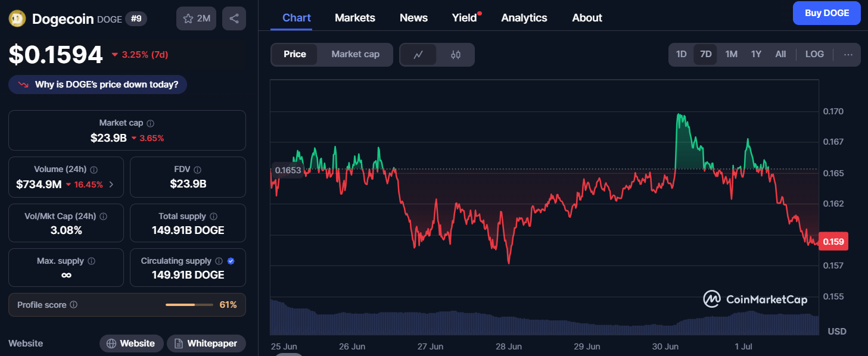868x356 pixels.
Task: Click Total supply info icon
Action: point(213,217)
